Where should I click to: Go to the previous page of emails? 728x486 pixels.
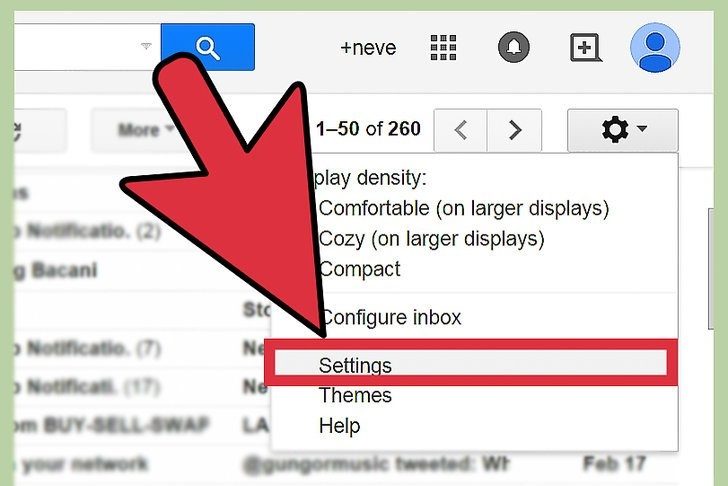click(x=461, y=129)
